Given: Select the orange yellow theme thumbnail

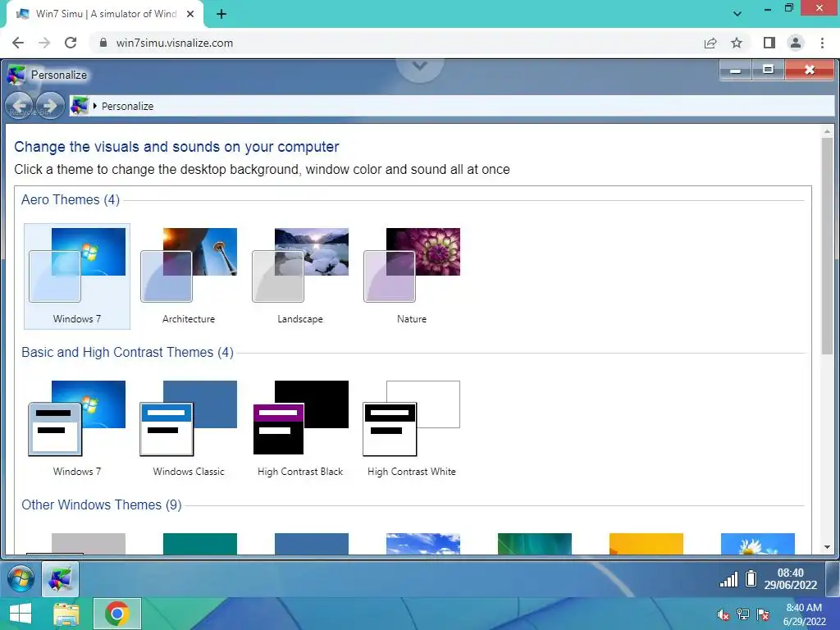Looking at the screenshot, I should tap(646, 543).
